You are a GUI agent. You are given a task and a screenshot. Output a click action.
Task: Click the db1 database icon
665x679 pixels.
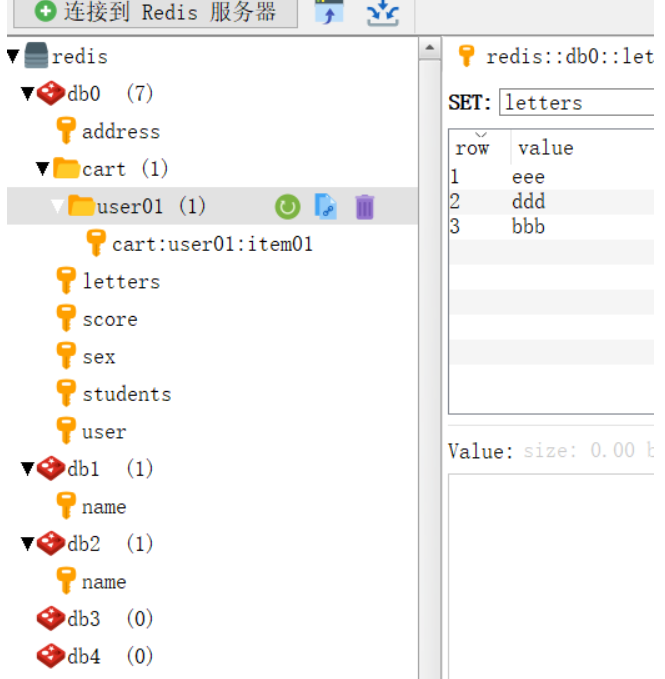coord(51,469)
